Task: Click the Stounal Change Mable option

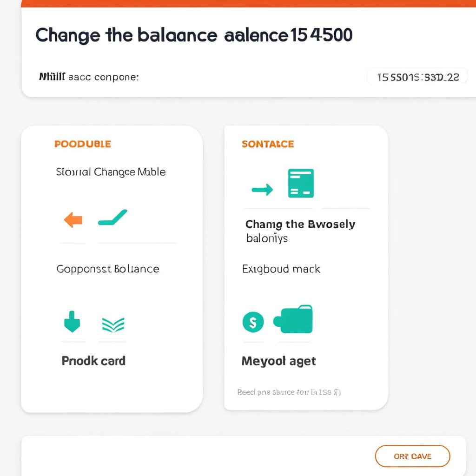Action: coord(111,172)
